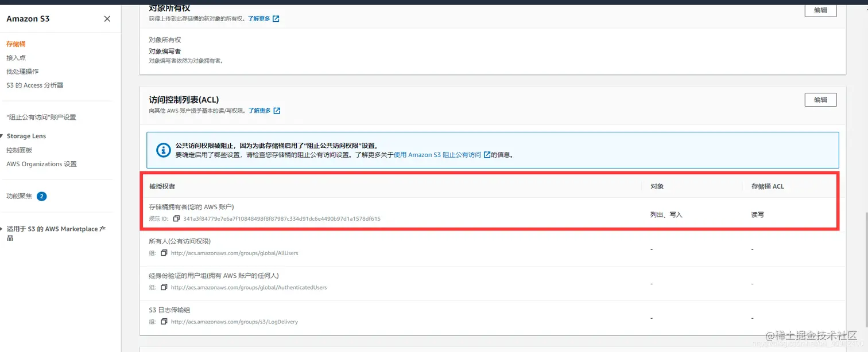
Task: Click the AuthenticatedUsers group URL text
Action: pyautogui.click(x=249, y=288)
